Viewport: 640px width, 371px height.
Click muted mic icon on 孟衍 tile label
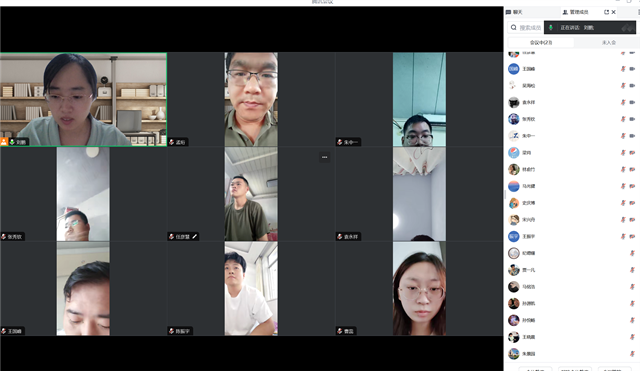click(x=172, y=142)
